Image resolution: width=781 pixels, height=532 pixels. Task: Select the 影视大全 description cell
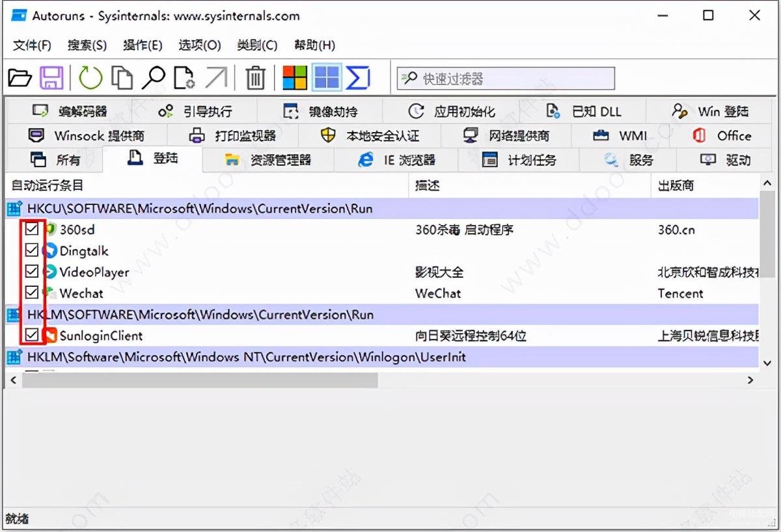coord(439,272)
